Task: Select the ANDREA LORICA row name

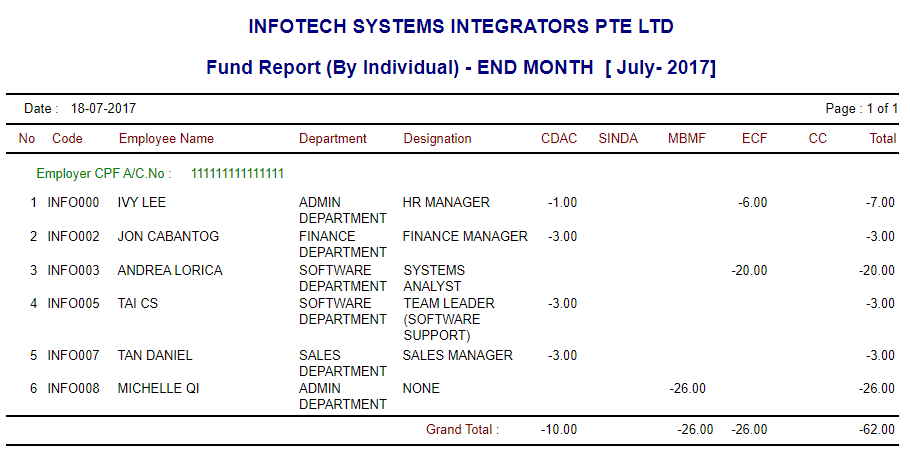Action: pos(170,271)
